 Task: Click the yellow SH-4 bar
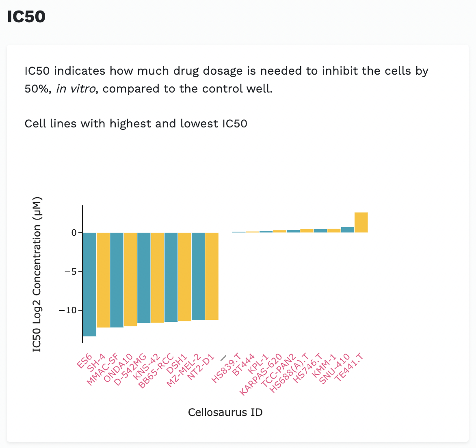103,280
